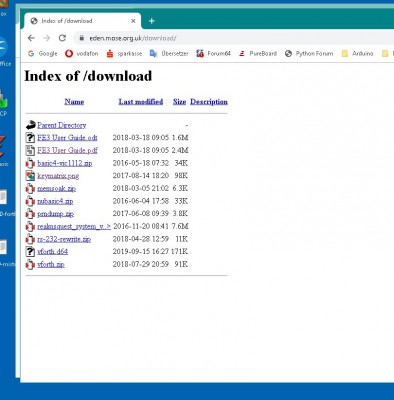This screenshot has width=394, height=400.
Task: Select the Index of /download tab
Action: [x=82, y=21]
